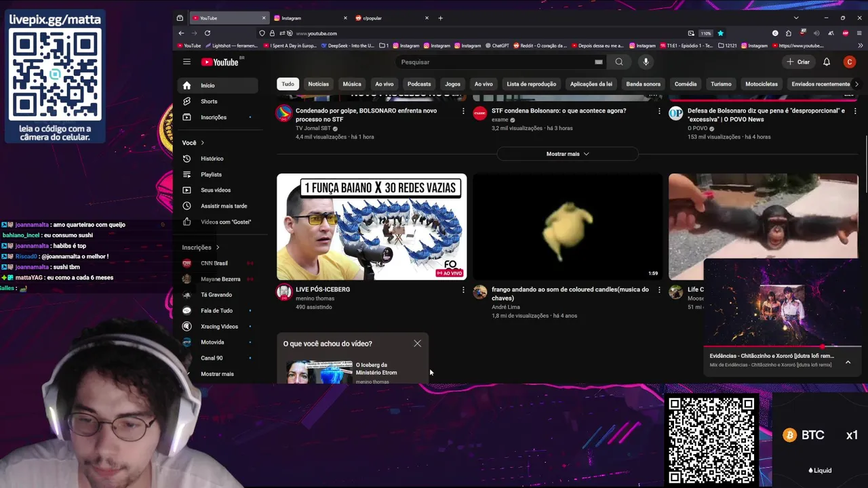Screen dimensions: 868x488
Task: Open options menu for STF condena Bolsonaro video
Action: [x=659, y=111]
